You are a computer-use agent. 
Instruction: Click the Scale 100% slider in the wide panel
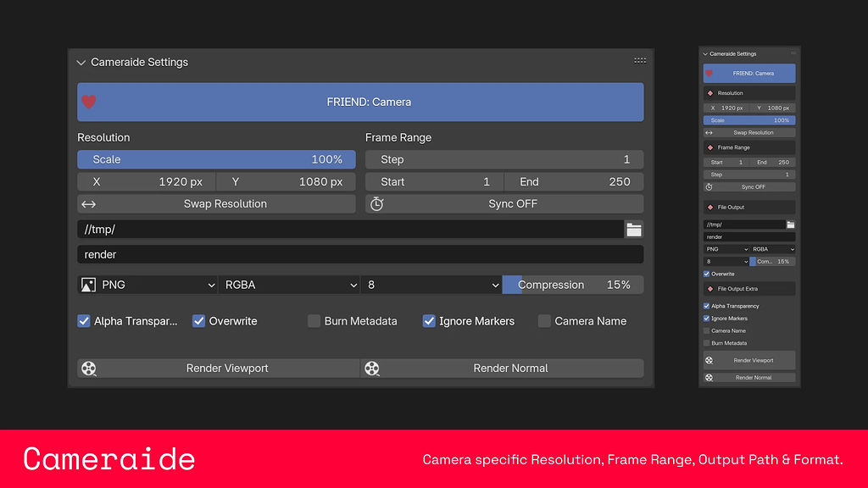click(x=216, y=159)
